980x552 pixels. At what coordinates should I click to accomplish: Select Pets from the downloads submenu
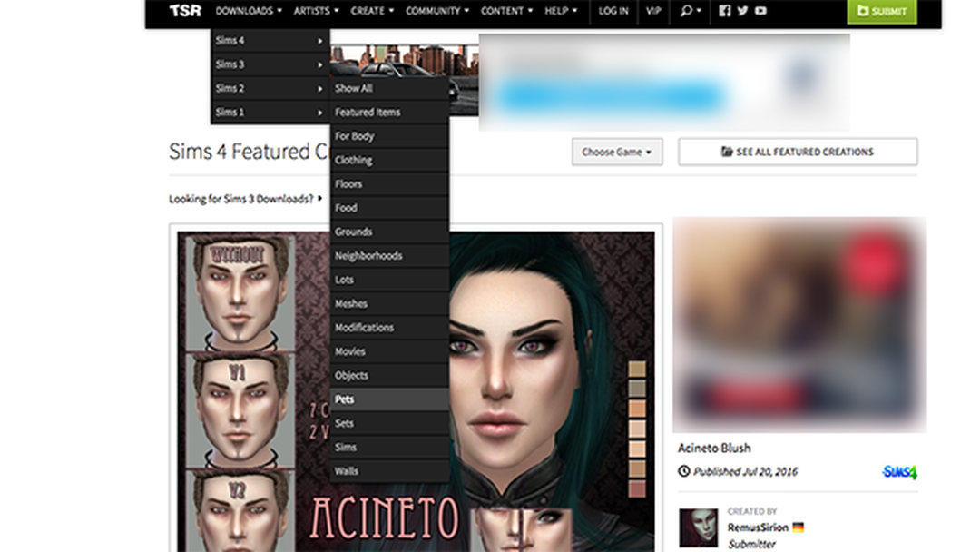389,399
